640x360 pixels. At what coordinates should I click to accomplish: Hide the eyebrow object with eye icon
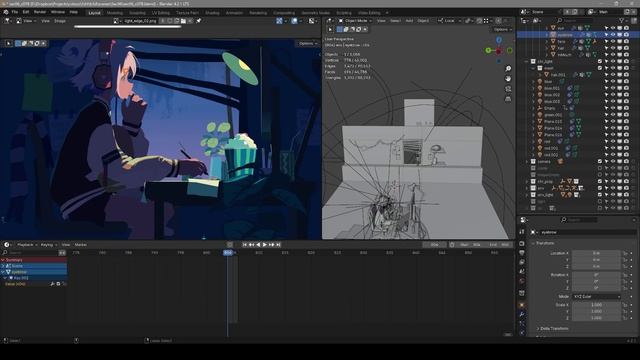coord(613,35)
